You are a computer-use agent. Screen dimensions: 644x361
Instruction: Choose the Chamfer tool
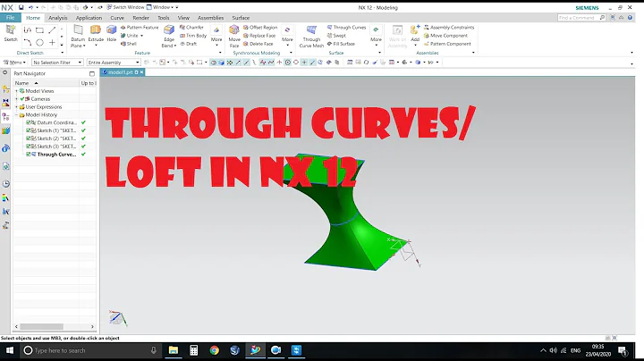[191, 27]
